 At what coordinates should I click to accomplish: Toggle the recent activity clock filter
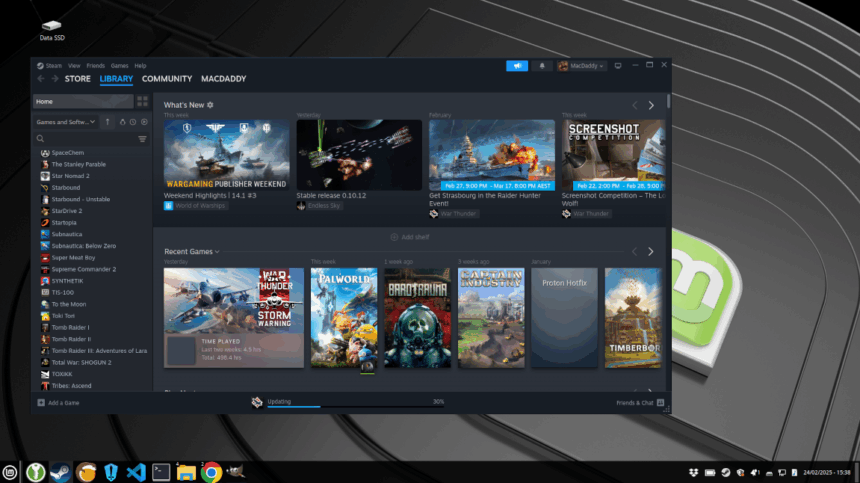133,122
